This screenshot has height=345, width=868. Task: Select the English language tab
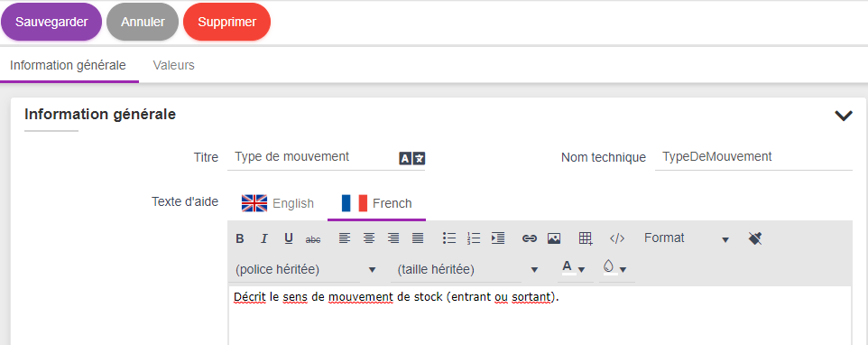coord(277,203)
